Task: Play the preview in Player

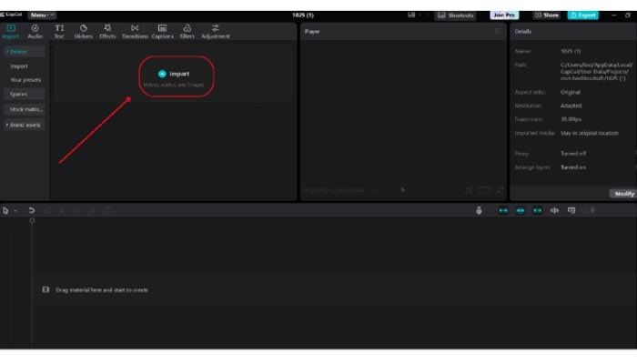Action: (402, 189)
